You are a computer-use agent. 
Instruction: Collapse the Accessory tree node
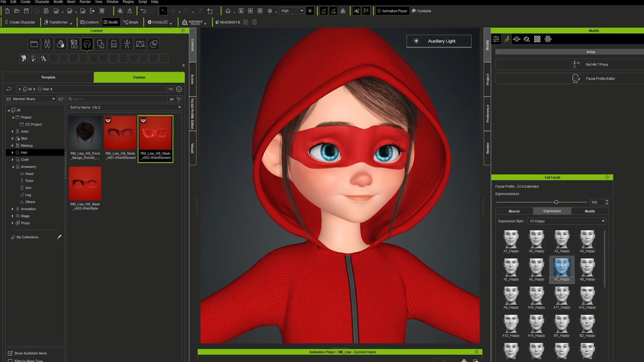[13, 167]
